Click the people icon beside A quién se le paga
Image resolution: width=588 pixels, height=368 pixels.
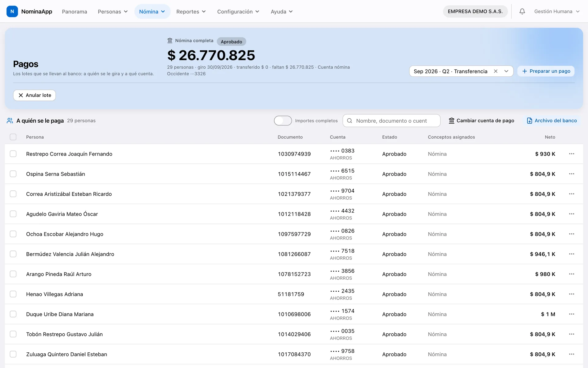coord(10,121)
